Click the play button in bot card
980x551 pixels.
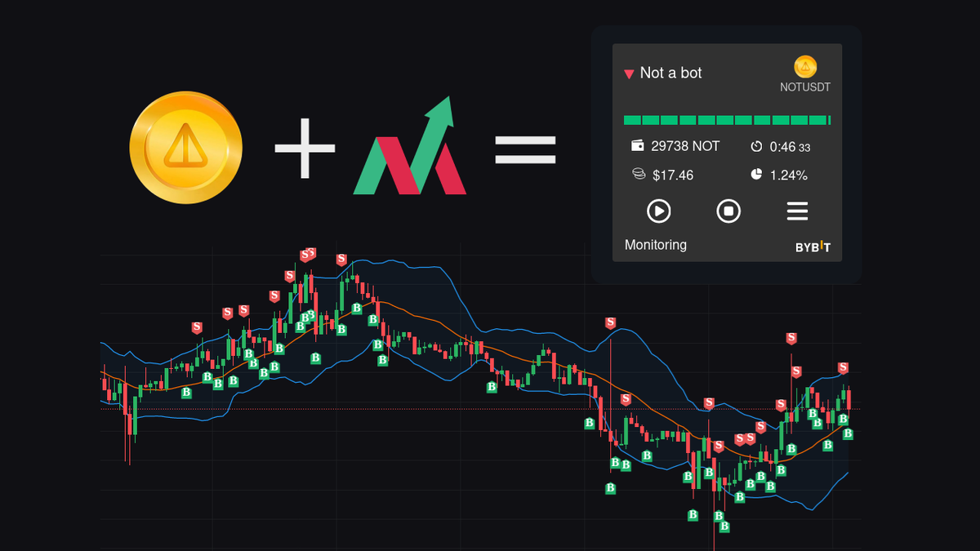point(658,211)
